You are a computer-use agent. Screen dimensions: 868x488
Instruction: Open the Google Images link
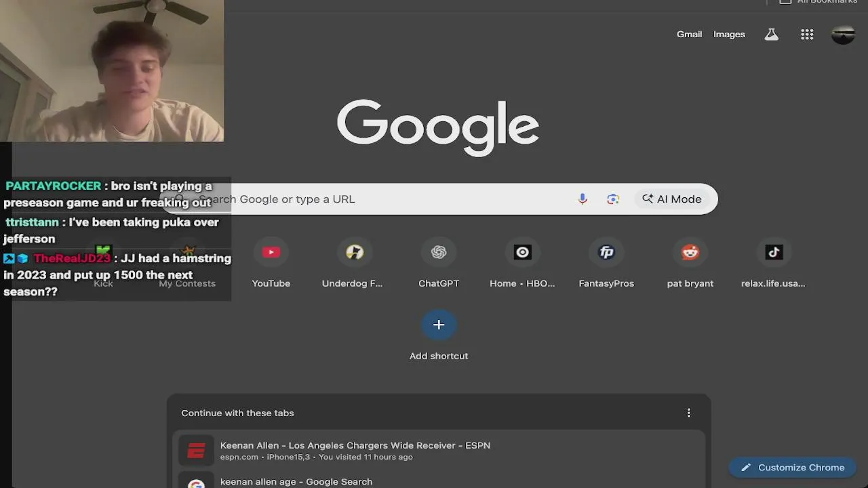click(x=729, y=35)
